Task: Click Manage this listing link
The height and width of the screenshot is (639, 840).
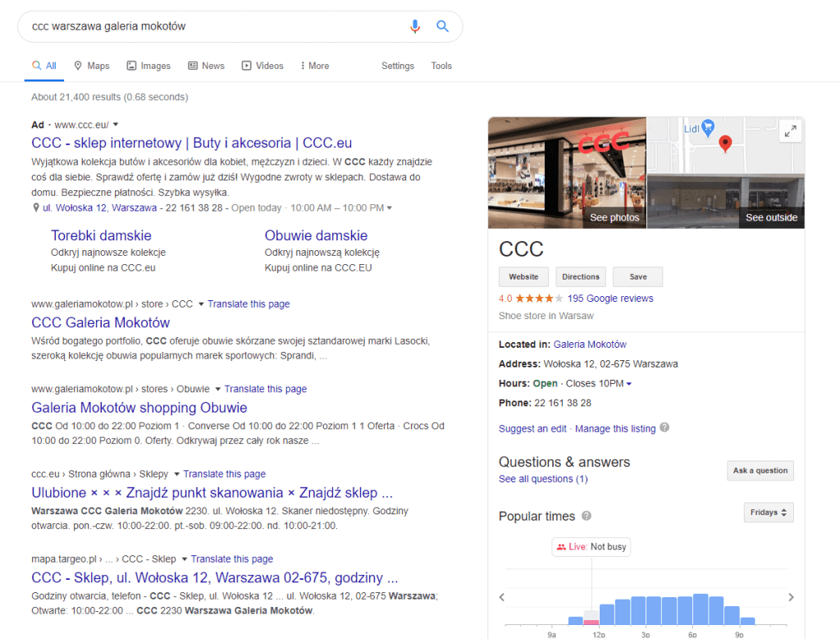Action: click(x=615, y=428)
